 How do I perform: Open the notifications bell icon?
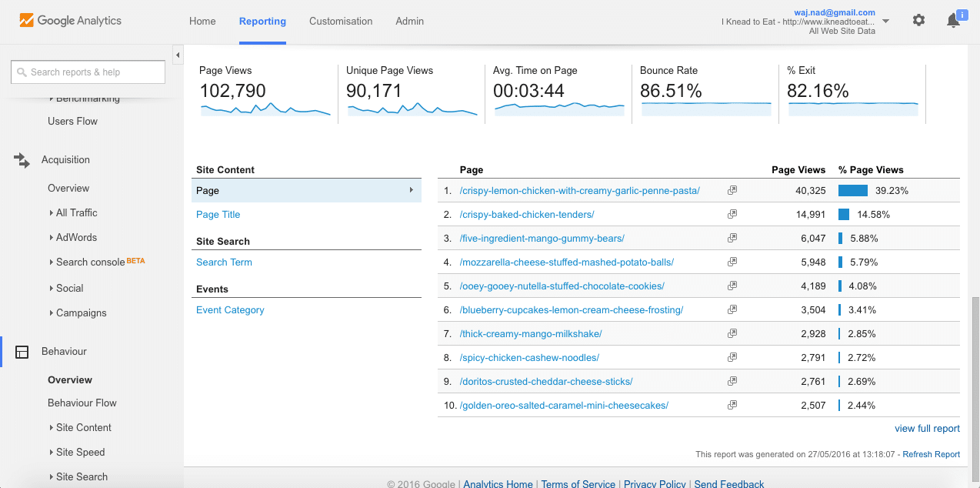click(x=953, y=21)
